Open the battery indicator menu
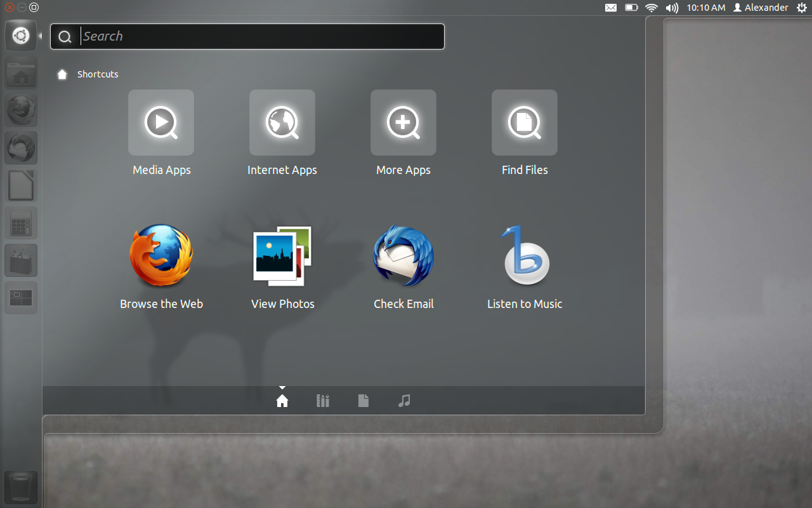 [x=631, y=8]
